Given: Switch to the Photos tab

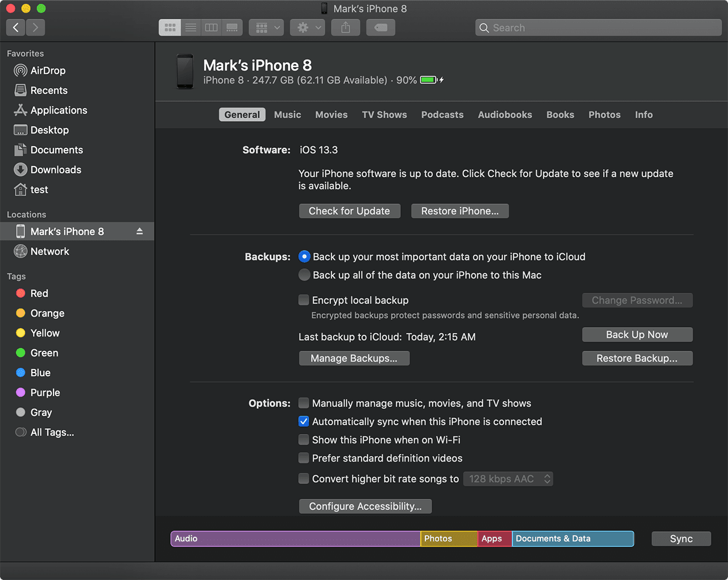Looking at the screenshot, I should tap(604, 115).
